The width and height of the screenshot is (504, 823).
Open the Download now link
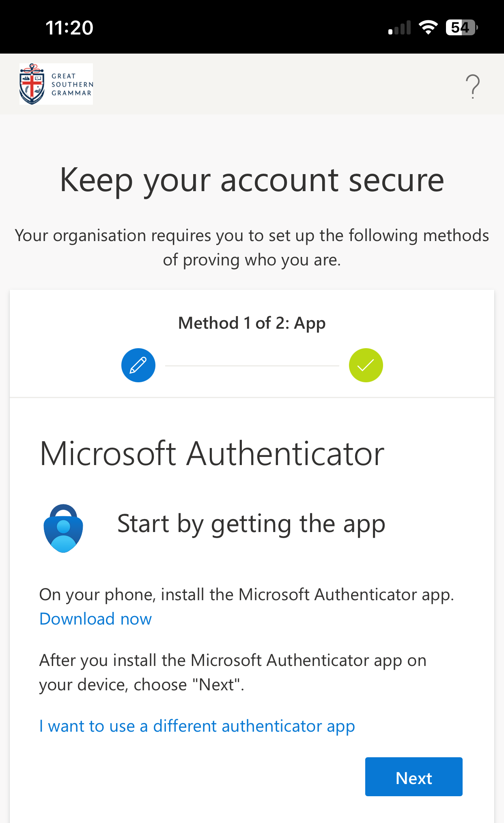(x=95, y=618)
